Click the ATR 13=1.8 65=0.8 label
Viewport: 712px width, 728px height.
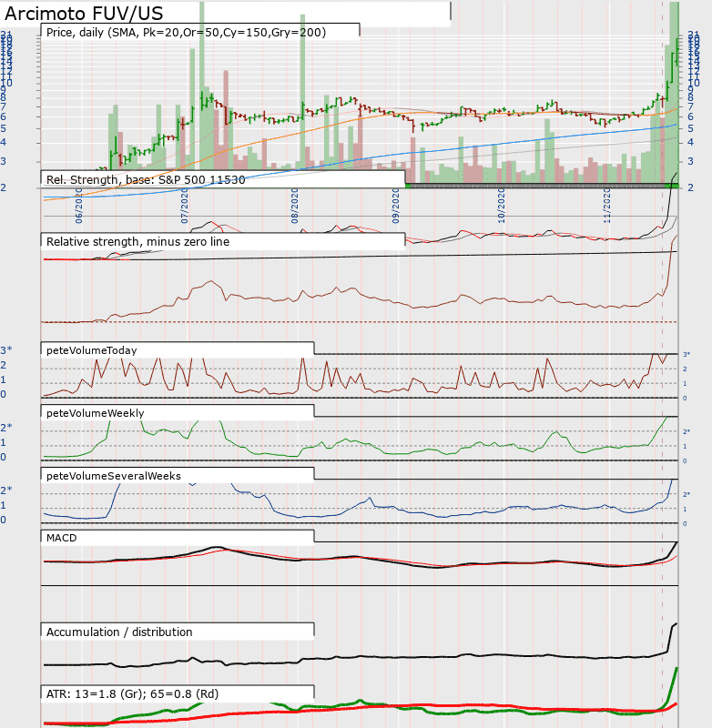point(132,694)
